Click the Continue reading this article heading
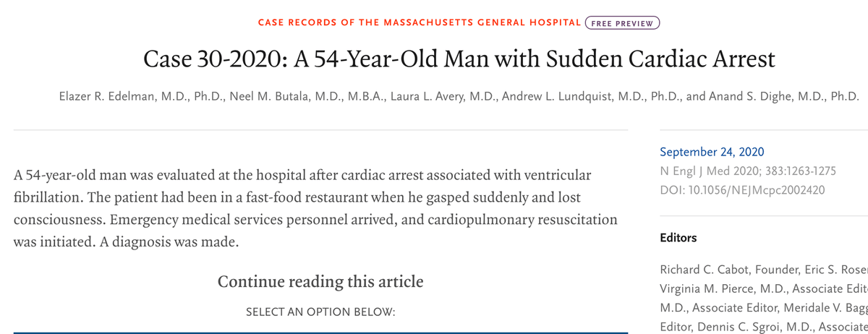The width and height of the screenshot is (868, 334). tap(320, 281)
